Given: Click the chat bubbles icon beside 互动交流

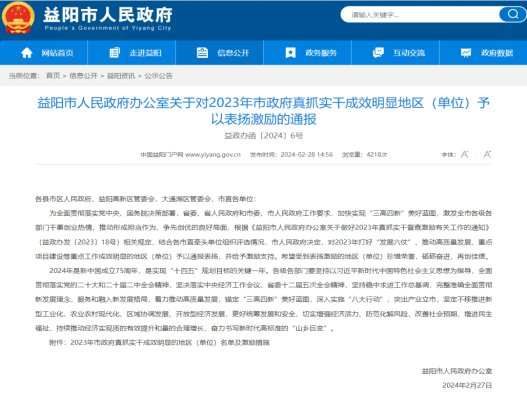Looking at the screenshot, I should 378,53.
